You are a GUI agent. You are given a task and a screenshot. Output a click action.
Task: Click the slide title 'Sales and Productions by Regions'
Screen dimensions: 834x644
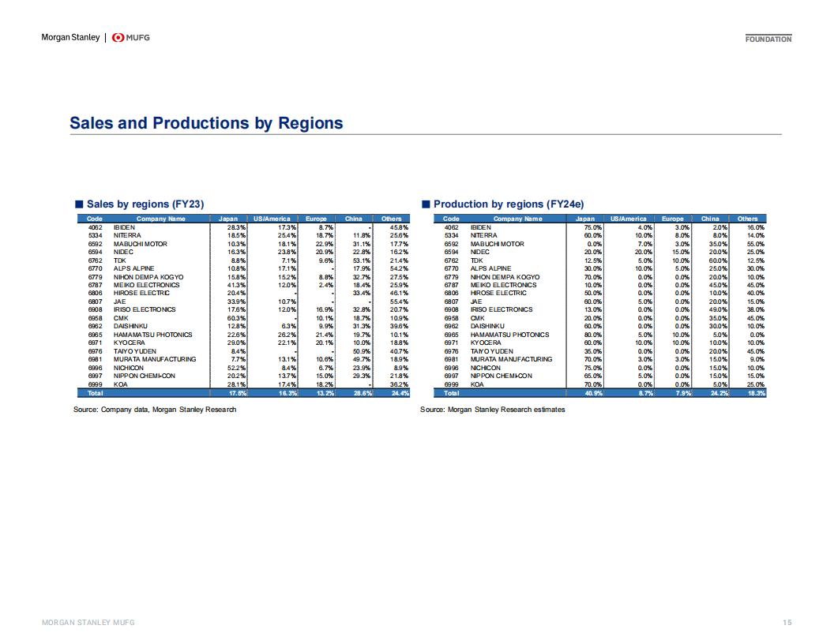coord(206,123)
